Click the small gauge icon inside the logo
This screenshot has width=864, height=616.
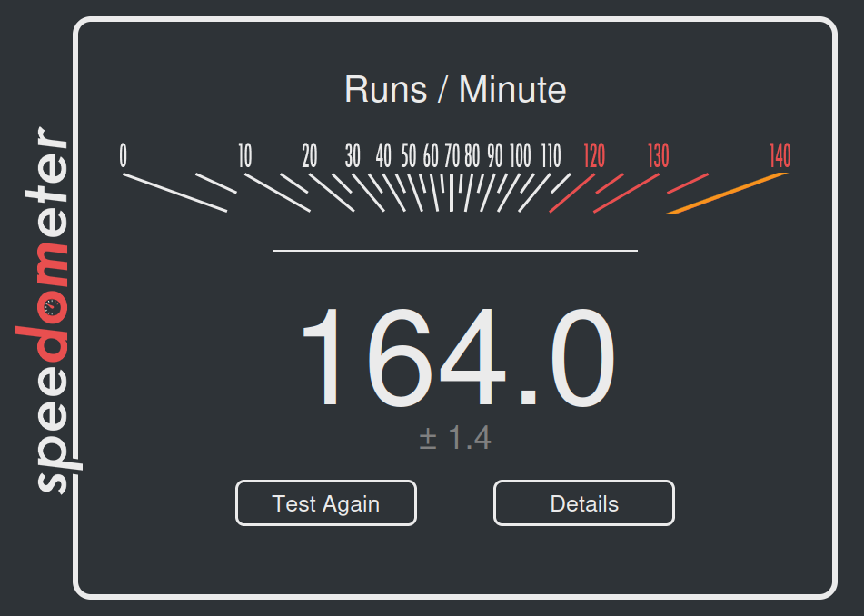point(53,307)
